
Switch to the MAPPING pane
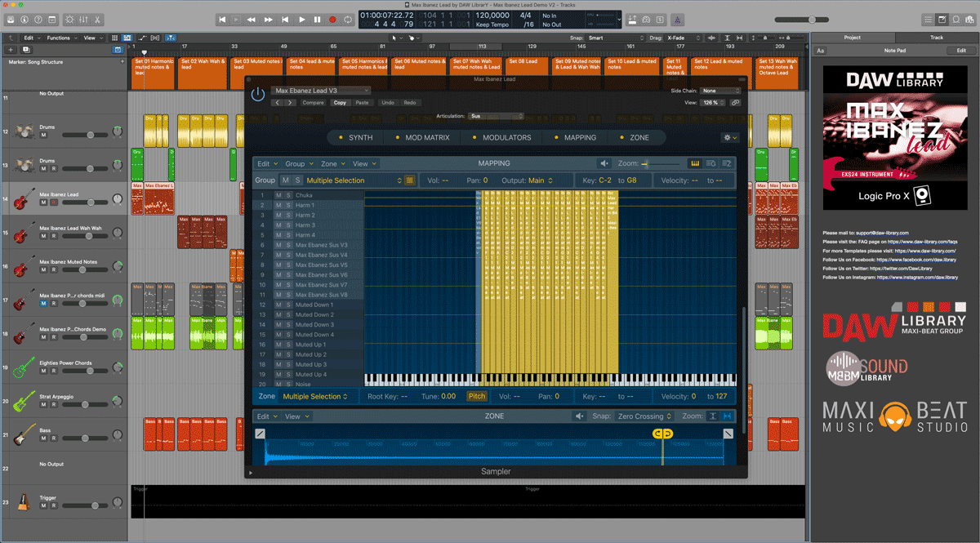click(575, 138)
